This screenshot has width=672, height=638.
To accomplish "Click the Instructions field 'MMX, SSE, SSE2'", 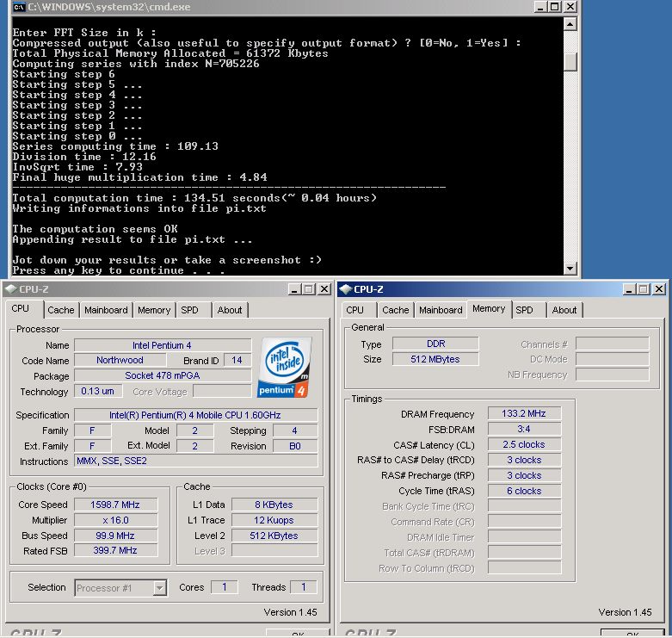I will click(196, 461).
